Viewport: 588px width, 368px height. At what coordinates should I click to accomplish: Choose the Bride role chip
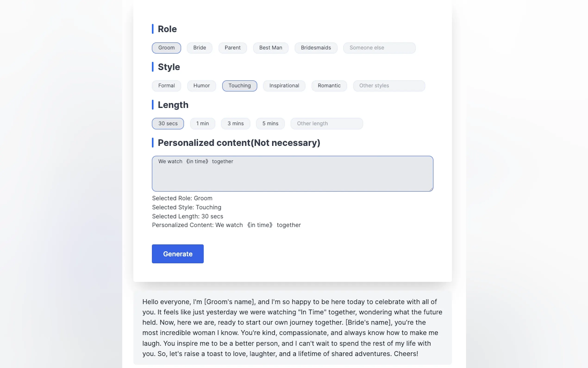[x=199, y=48]
